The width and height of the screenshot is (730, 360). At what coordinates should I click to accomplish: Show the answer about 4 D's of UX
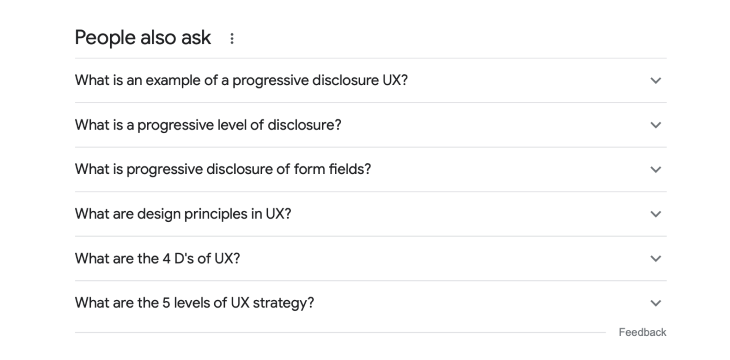371,258
